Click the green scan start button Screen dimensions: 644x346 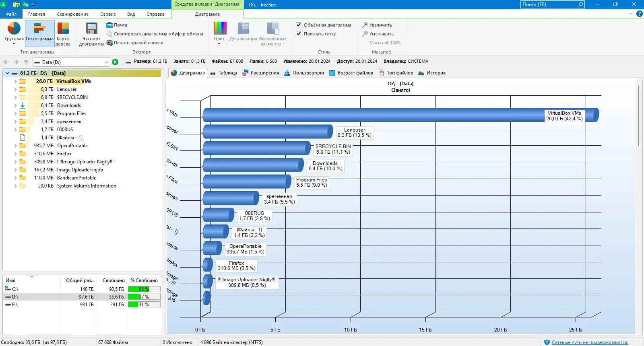[x=115, y=62]
